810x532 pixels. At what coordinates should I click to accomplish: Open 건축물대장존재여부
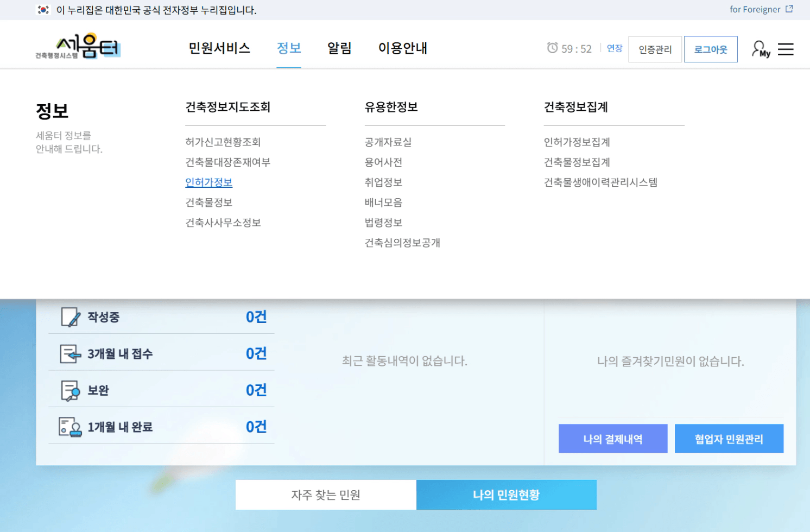pyautogui.click(x=228, y=162)
